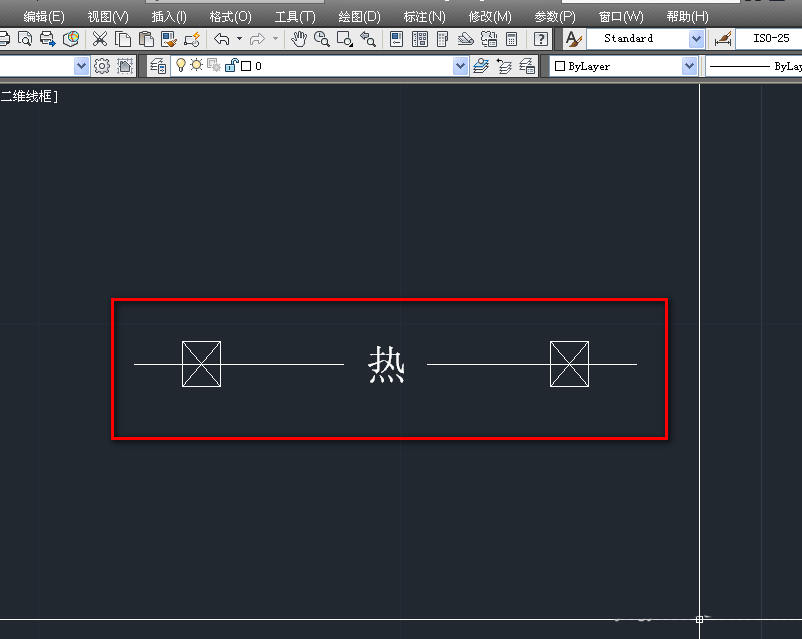Expand the Redo history dropdown arrow
This screenshot has width=802, height=639.
275,39
